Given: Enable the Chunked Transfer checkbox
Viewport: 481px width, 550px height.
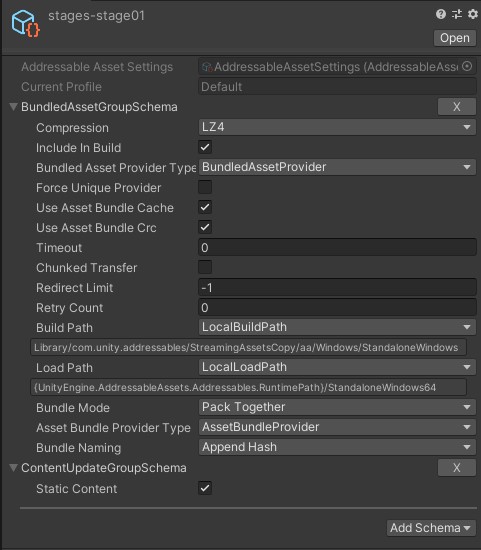Looking at the screenshot, I should click(x=205, y=267).
